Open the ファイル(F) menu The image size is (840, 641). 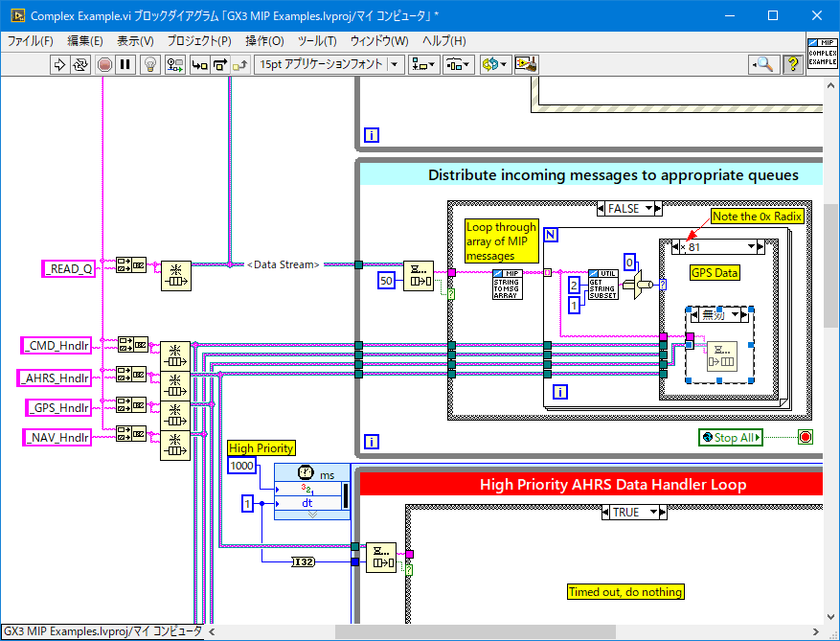tap(30, 41)
